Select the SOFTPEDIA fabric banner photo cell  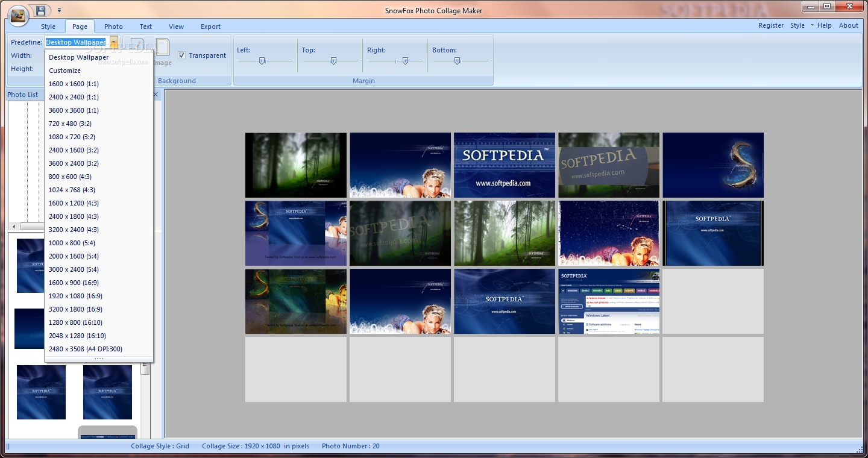[609, 165]
